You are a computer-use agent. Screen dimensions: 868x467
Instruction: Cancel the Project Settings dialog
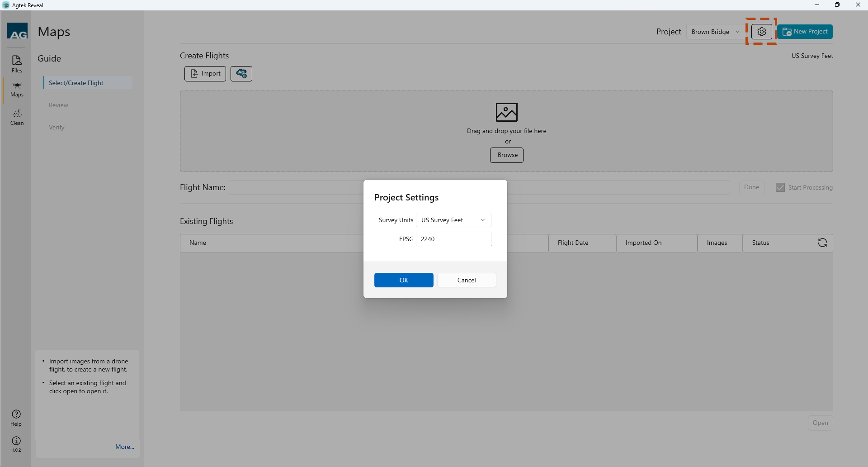(467, 280)
